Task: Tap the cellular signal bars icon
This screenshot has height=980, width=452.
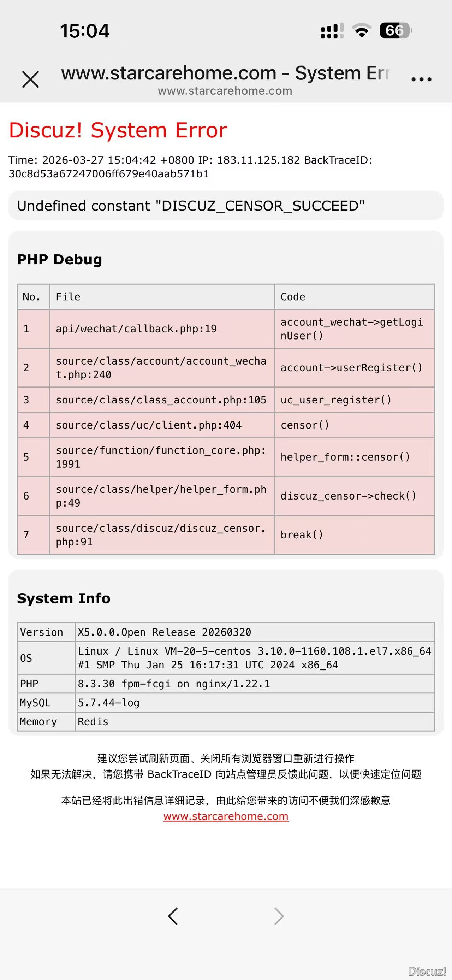Action: [332, 30]
